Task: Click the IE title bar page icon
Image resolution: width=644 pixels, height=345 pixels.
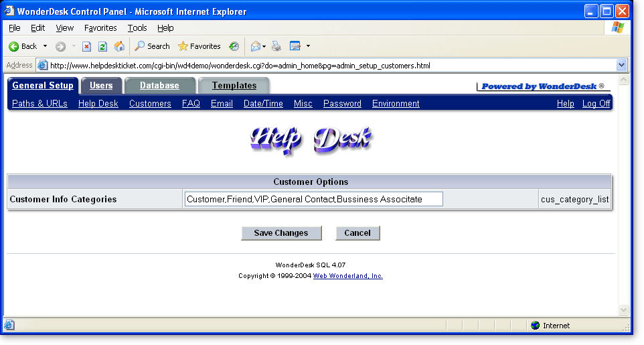Action: click(9, 11)
